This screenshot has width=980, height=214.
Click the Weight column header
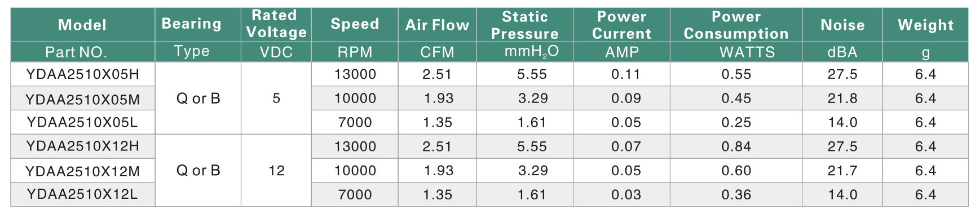926,25
